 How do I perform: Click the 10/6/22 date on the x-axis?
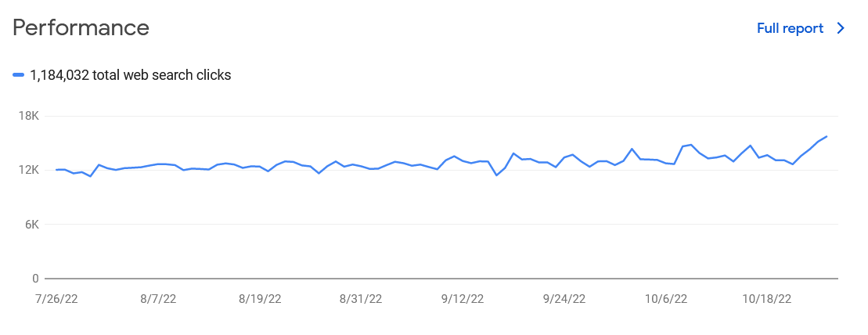click(666, 299)
